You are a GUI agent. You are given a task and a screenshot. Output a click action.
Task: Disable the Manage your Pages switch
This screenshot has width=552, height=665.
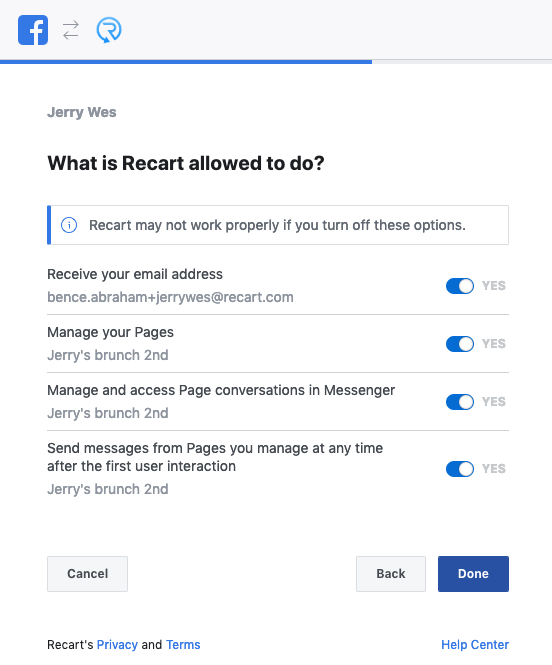click(460, 344)
